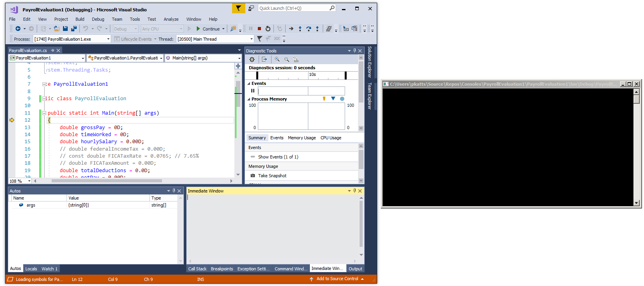The height and width of the screenshot is (286, 644).
Task: Pin the Autos panel
Action: click(174, 191)
